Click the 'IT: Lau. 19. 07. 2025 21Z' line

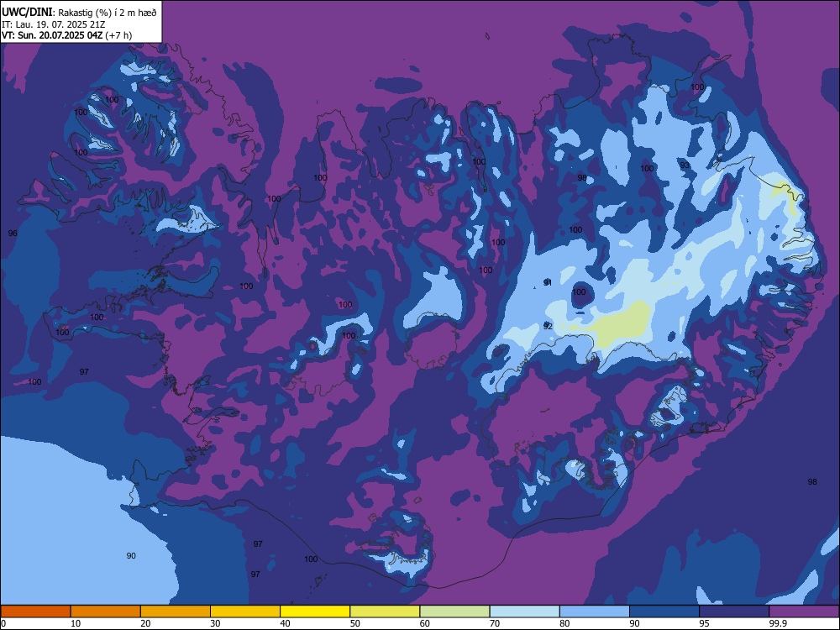pyautogui.click(x=54, y=24)
